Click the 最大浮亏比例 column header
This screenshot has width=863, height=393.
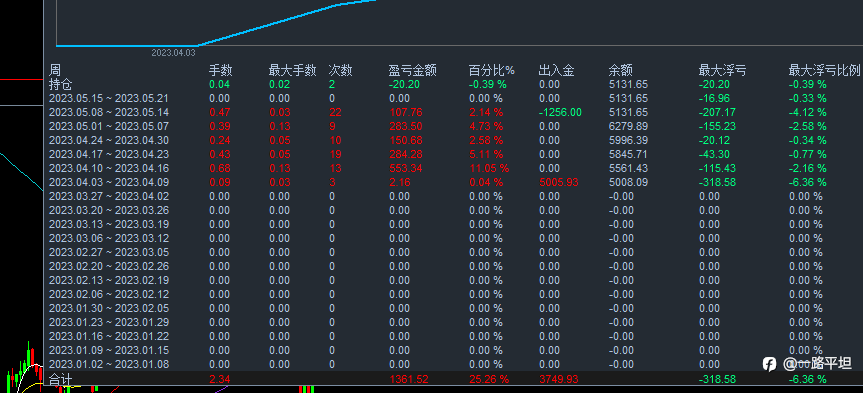click(x=824, y=70)
